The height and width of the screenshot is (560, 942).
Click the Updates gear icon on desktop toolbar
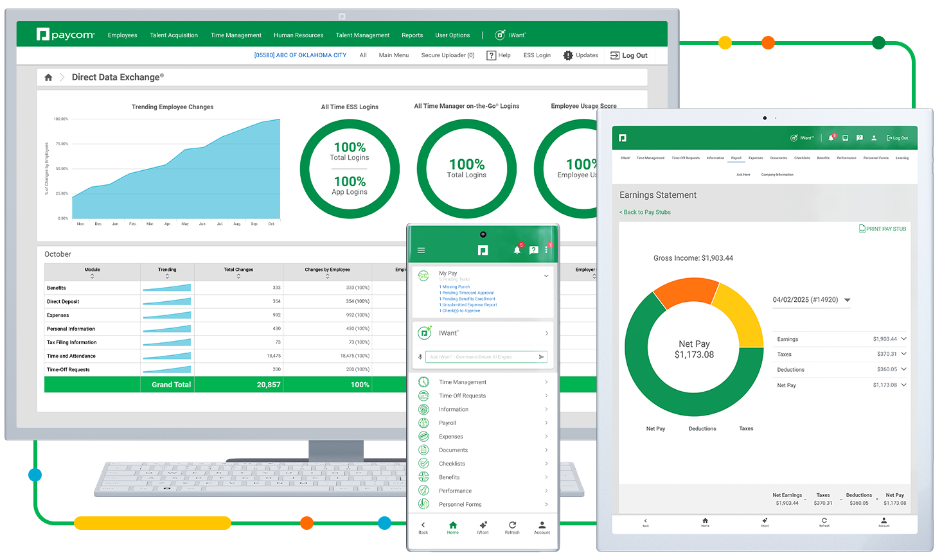[568, 56]
